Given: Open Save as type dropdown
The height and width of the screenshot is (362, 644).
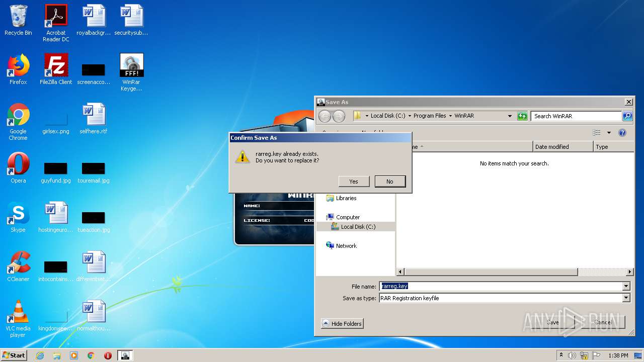Looking at the screenshot, I should [626, 298].
